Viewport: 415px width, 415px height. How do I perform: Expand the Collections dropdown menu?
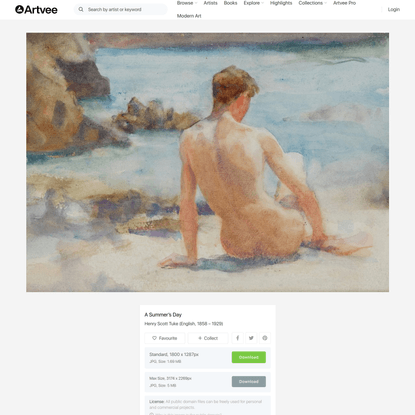coord(313,3)
